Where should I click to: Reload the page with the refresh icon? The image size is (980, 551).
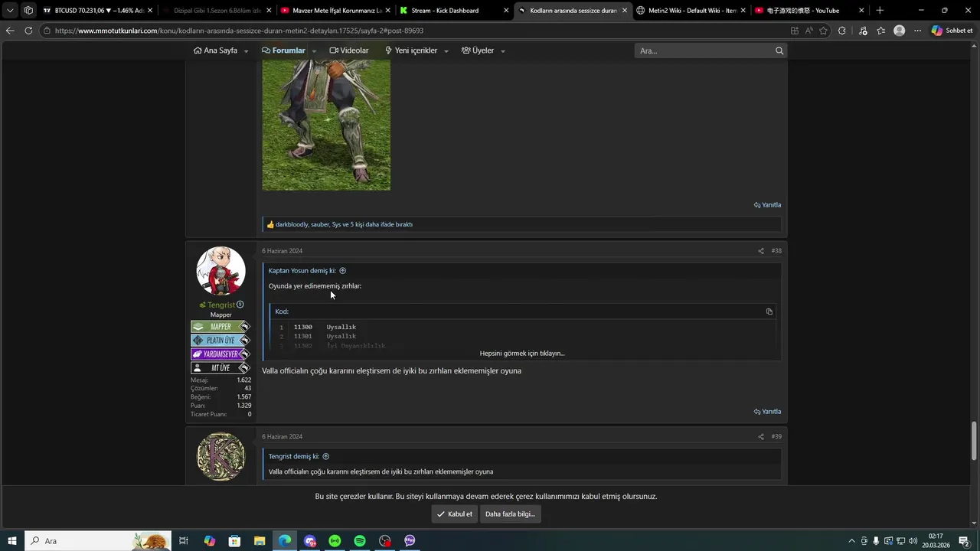(x=28, y=31)
